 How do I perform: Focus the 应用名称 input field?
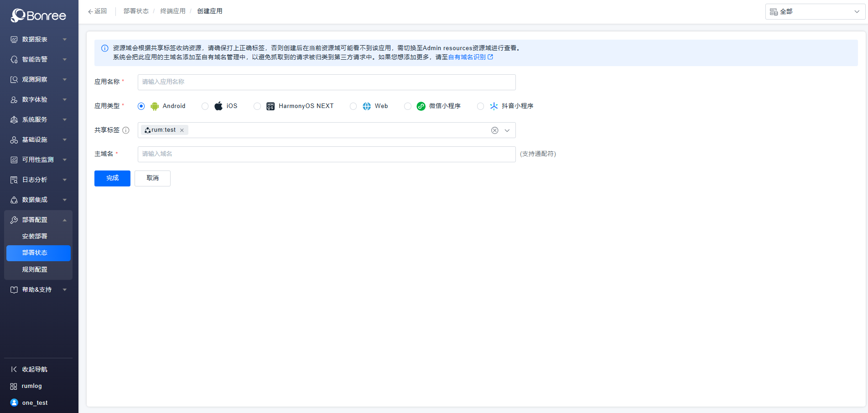pyautogui.click(x=326, y=82)
